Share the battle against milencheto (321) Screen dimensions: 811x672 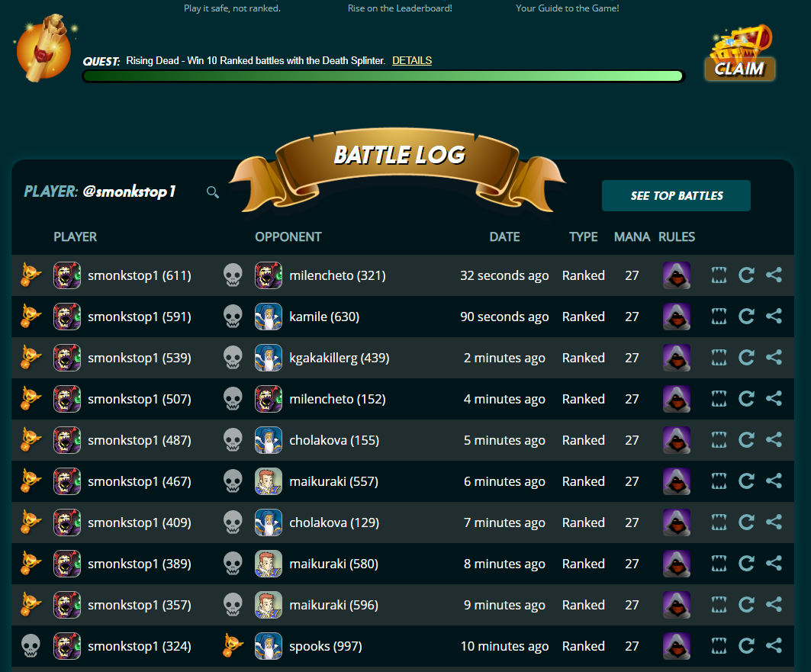pyautogui.click(x=774, y=275)
